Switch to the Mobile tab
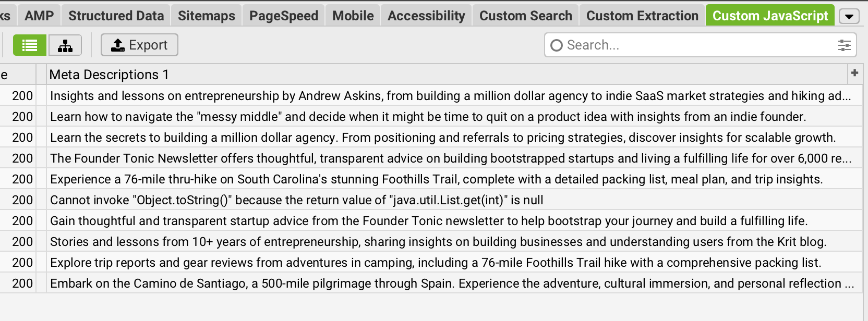The width and height of the screenshot is (868, 321). click(x=353, y=16)
